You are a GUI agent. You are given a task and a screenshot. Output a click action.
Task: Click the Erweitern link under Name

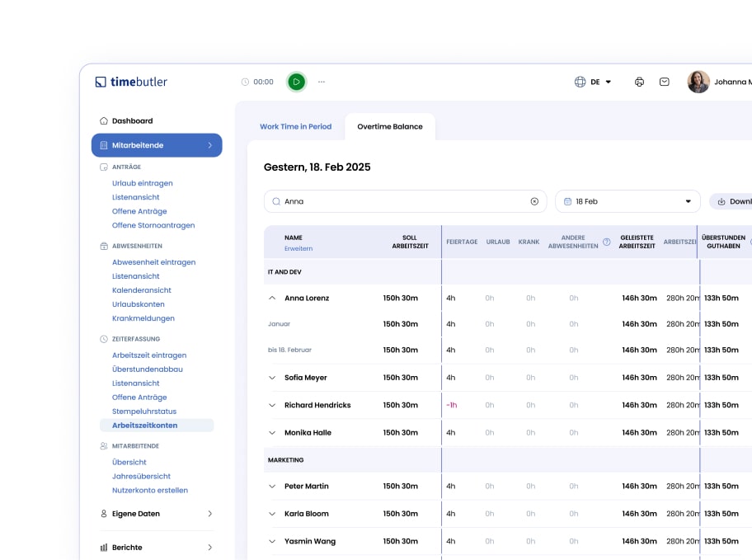[x=298, y=248]
